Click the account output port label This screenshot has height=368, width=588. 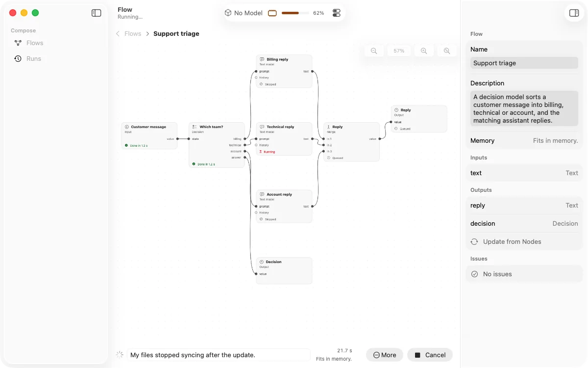click(x=236, y=152)
